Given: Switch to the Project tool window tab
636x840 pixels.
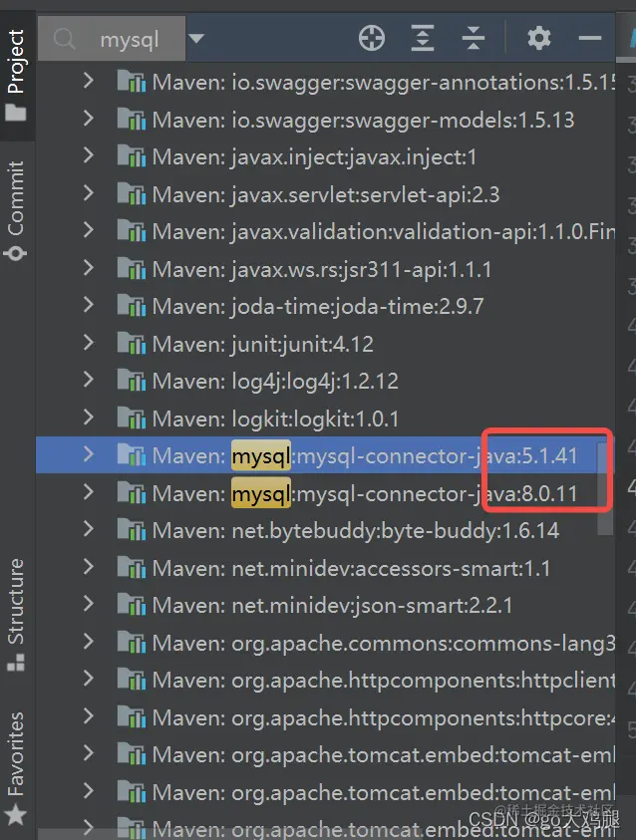Looking at the screenshot, I should pyautogui.click(x=16, y=75).
